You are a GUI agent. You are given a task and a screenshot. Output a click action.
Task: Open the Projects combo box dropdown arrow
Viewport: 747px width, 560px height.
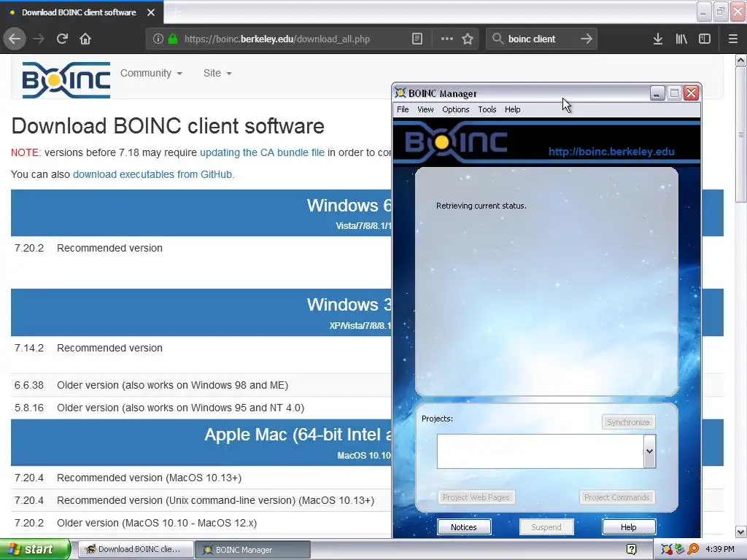(649, 451)
